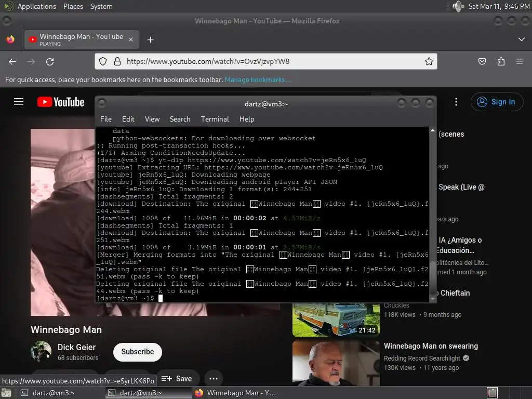The image size is (532, 399).
Task: Open Firefox extensions puzzle icon
Action: pyautogui.click(x=501, y=61)
